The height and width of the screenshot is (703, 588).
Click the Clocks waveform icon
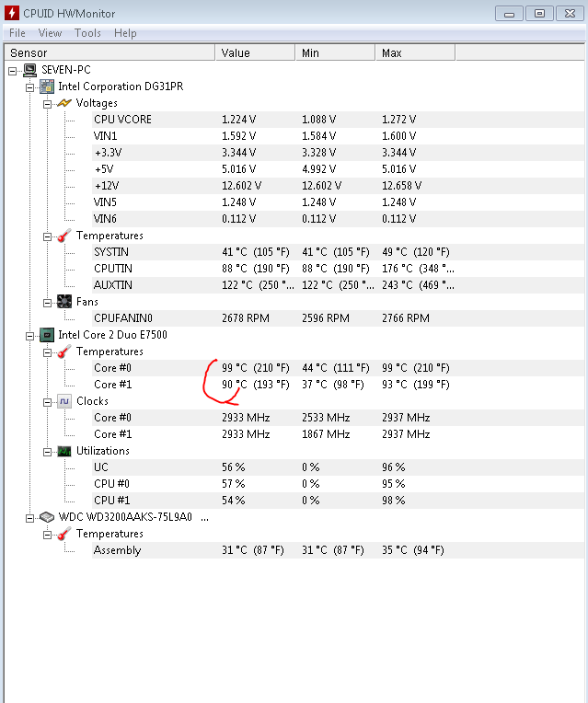[64, 401]
